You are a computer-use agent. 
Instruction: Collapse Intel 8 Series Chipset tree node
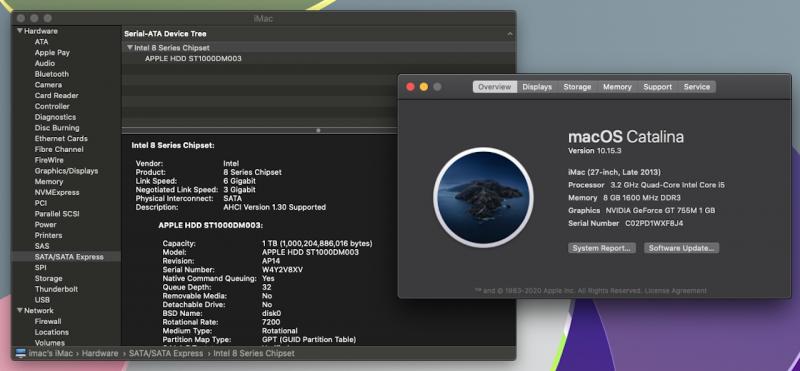pyautogui.click(x=130, y=48)
